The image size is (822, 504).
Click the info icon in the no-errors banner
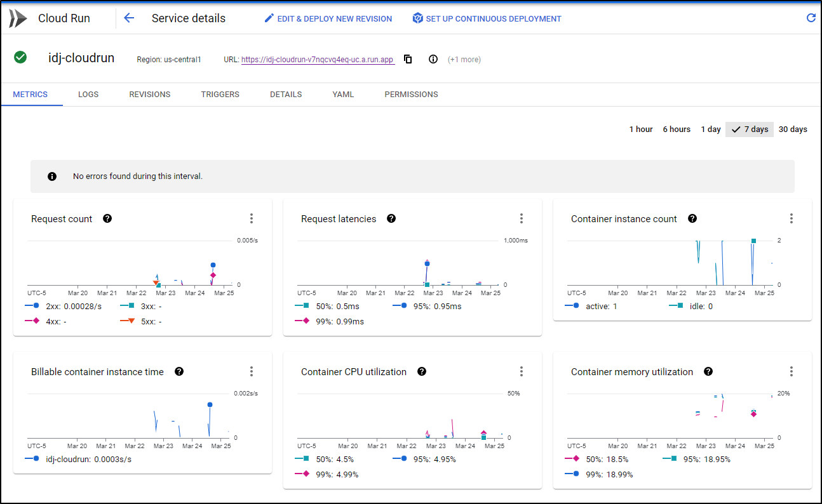(x=52, y=176)
